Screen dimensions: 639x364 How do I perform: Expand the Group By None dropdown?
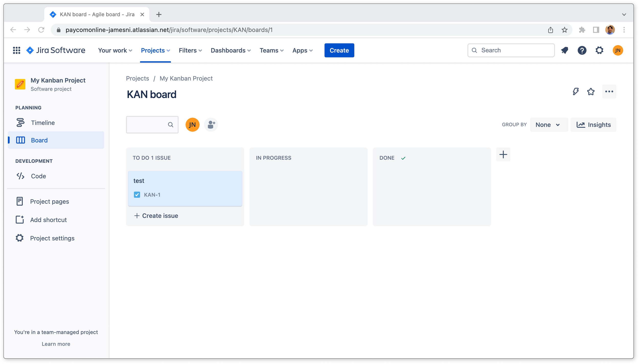coord(549,125)
